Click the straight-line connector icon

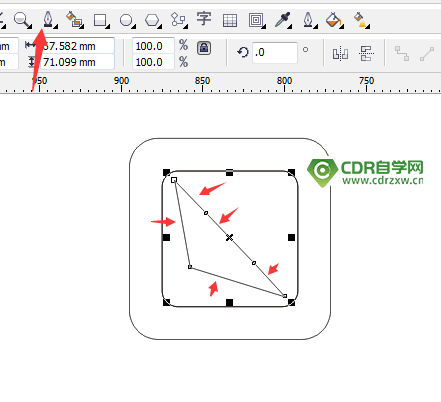click(427, 54)
